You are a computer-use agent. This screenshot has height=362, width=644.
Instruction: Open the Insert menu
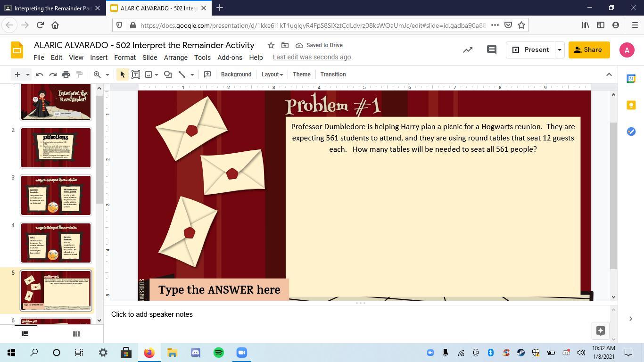click(x=99, y=58)
